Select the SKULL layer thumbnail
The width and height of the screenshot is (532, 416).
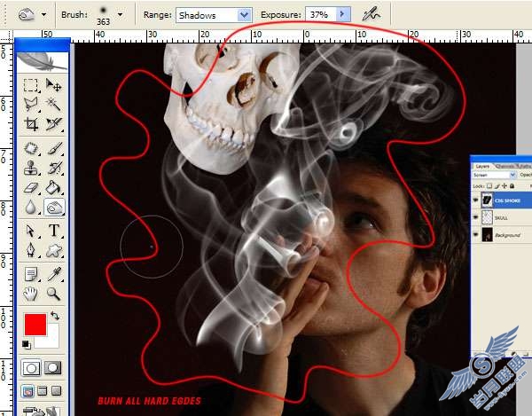[x=487, y=217]
